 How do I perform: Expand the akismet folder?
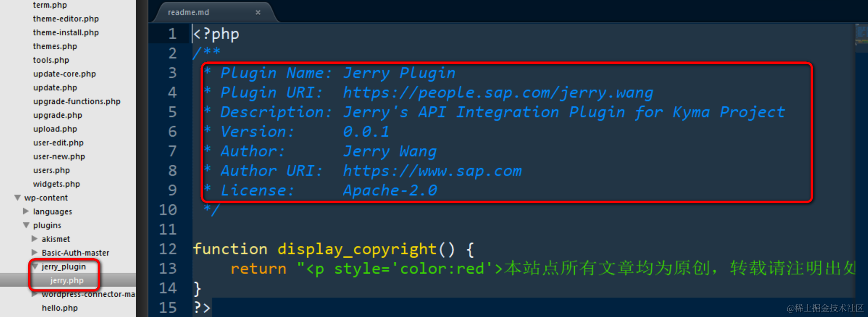click(35, 239)
